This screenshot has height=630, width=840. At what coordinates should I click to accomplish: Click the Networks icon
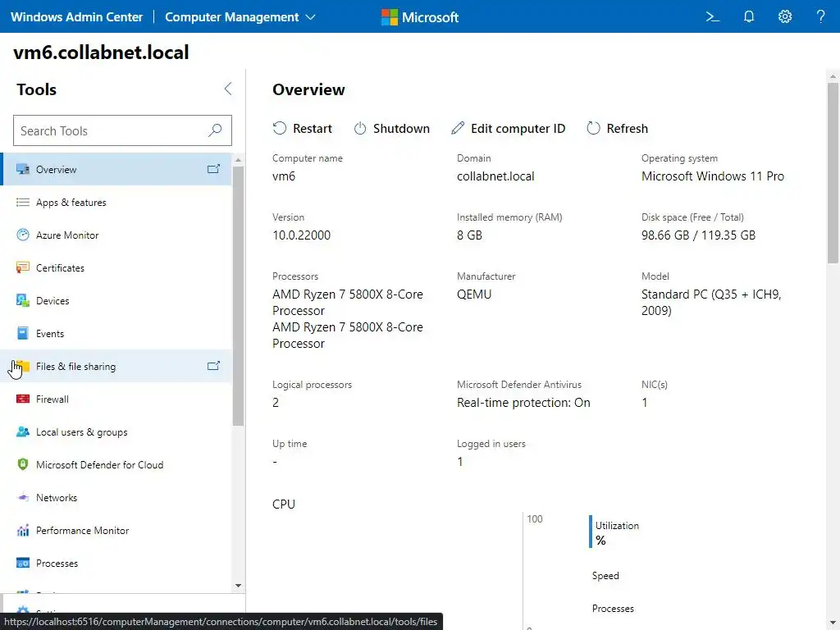tap(22, 497)
